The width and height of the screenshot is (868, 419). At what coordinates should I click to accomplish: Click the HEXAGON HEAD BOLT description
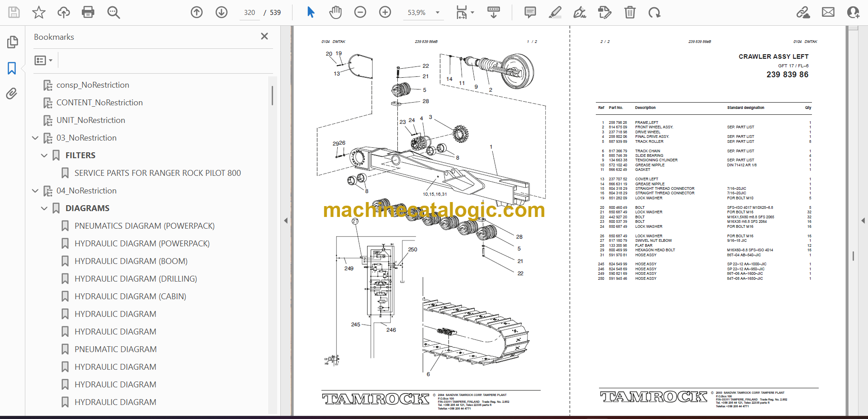pyautogui.click(x=655, y=250)
